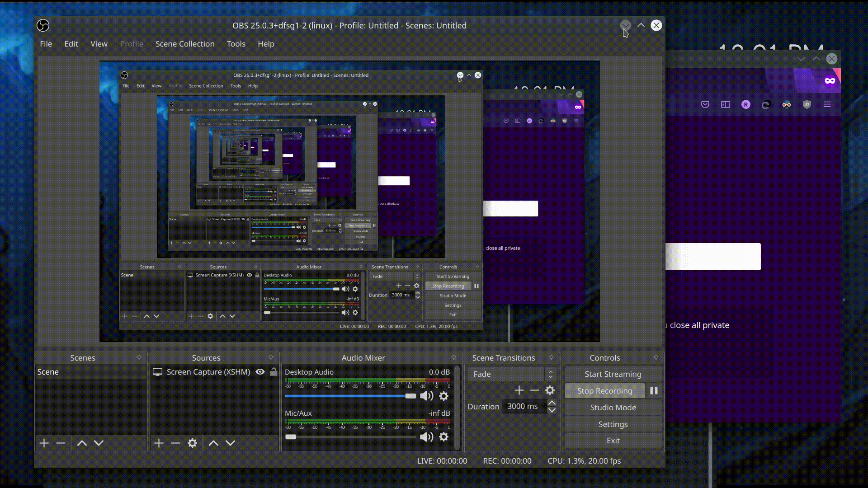Add a new scene with the plus icon

pyautogui.click(x=44, y=443)
